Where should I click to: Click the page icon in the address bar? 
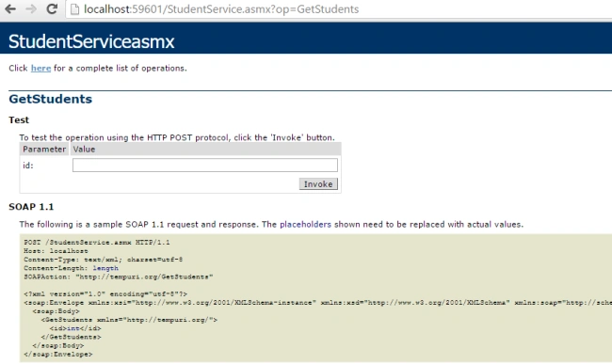pos(74,9)
